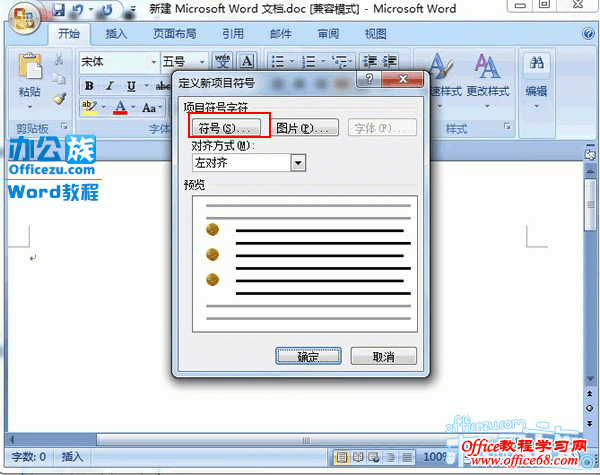
Task: Open the 邮件 (Mailings) tab
Action: tap(281, 34)
